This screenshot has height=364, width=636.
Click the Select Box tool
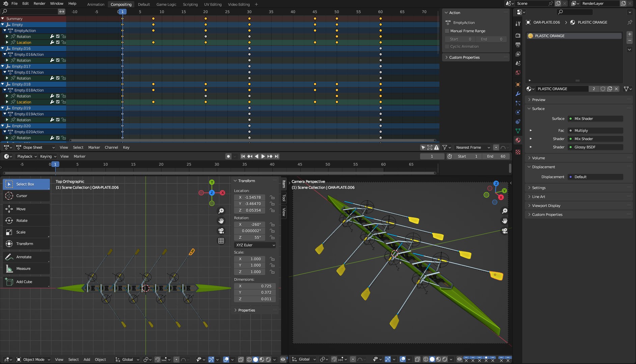tap(26, 184)
